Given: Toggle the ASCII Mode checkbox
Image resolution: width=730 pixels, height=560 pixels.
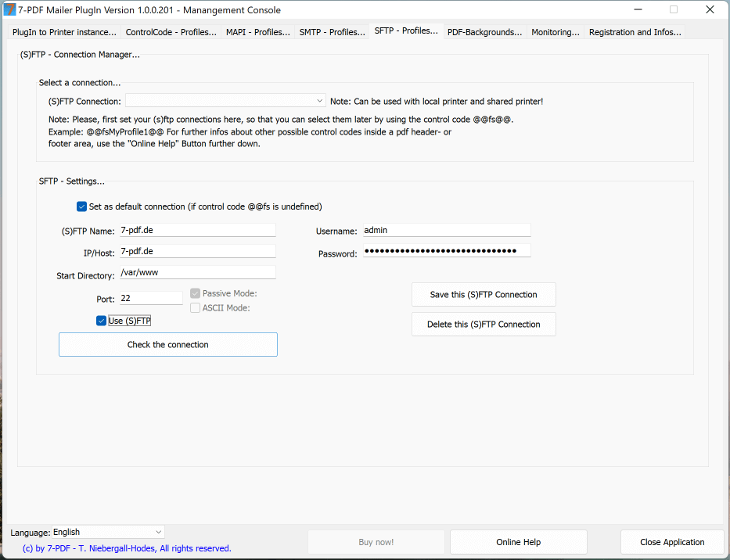Looking at the screenshot, I should [x=196, y=307].
